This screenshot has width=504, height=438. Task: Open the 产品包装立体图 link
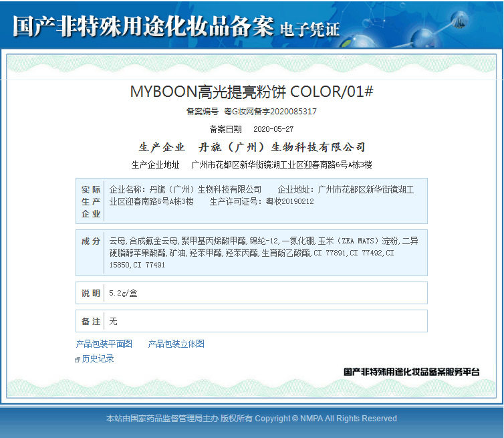pyautogui.click(x=176, y=344)
